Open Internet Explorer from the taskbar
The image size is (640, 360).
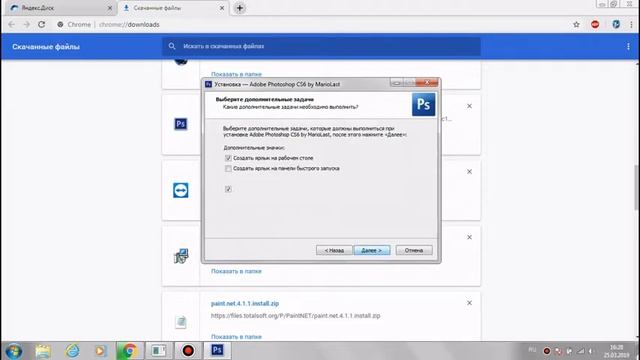[x=72, y=351]
